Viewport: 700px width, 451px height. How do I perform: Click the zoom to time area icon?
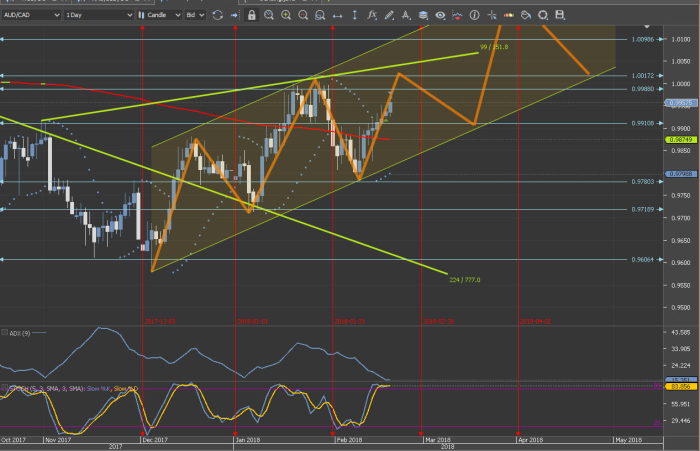pyautogui.click(x=269, y=15)
